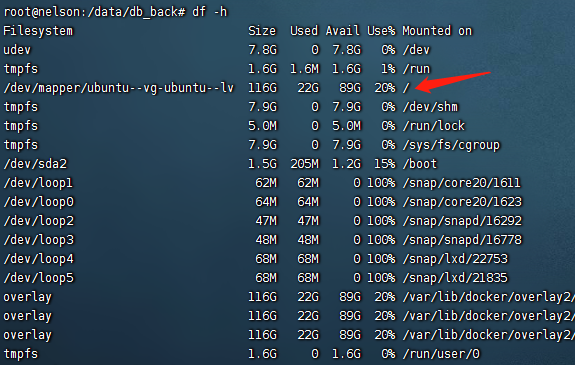Click the 47M size of /dev/loop2

click(266, 221)
